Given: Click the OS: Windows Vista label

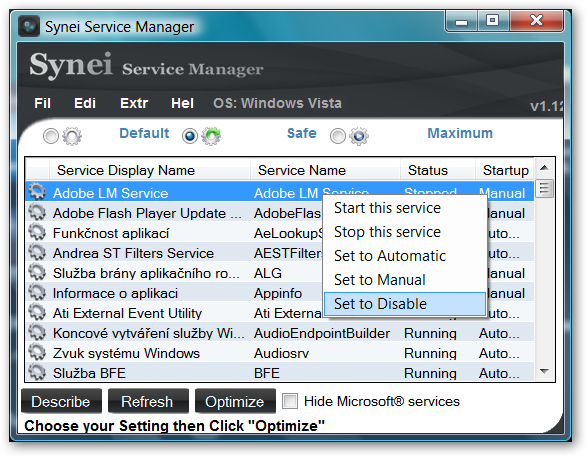Looking at the screenshot, I should tap(277, 103).
